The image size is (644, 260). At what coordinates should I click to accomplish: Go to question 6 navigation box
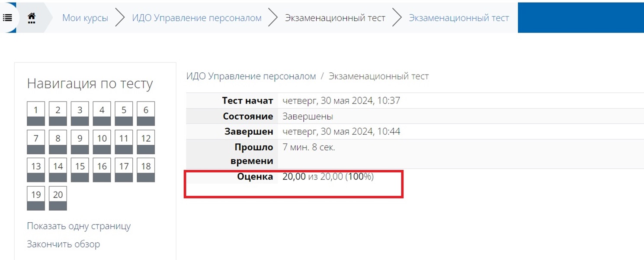[146, 114]
